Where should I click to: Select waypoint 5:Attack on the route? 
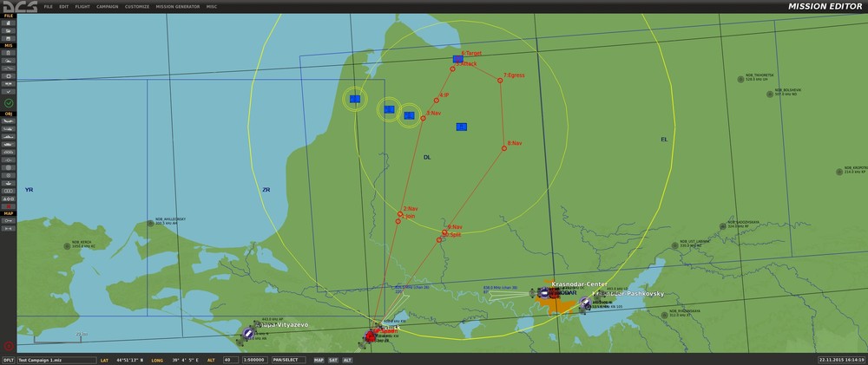452,68
